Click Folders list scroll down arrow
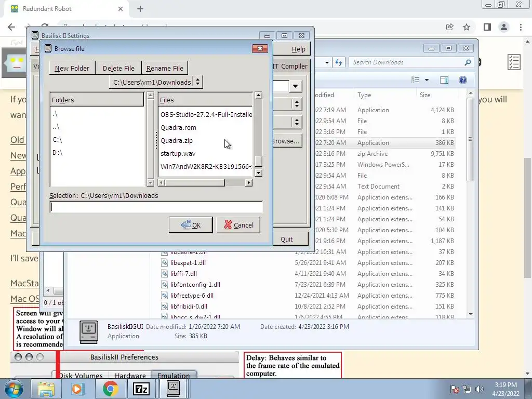This screenshot has width=532, height=399. point(150,183)
